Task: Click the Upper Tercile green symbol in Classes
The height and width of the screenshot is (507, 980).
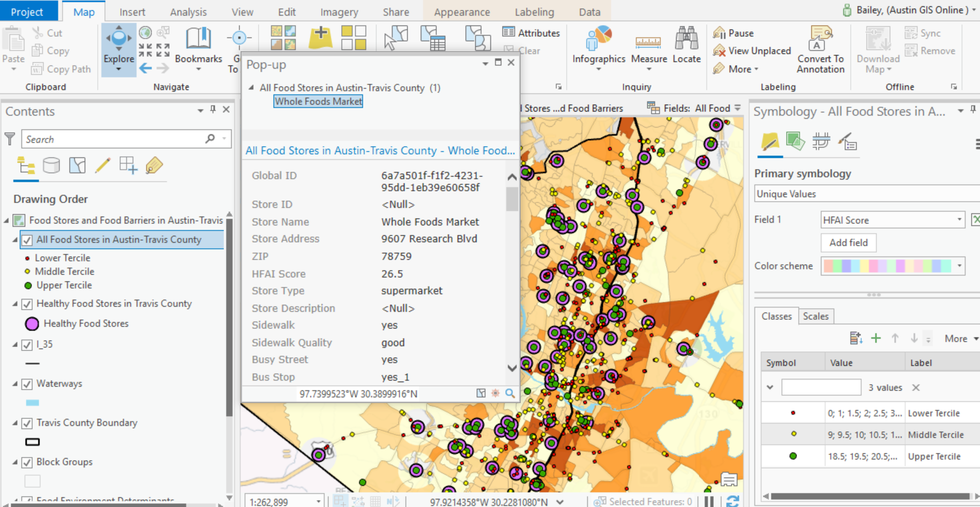Action: [x=793, y=456]
